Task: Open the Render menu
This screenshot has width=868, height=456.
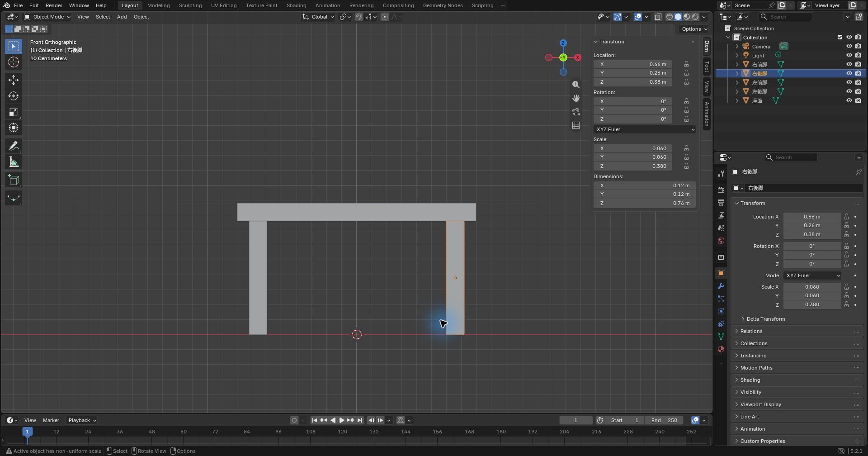Action: click(x=54, y=5)
